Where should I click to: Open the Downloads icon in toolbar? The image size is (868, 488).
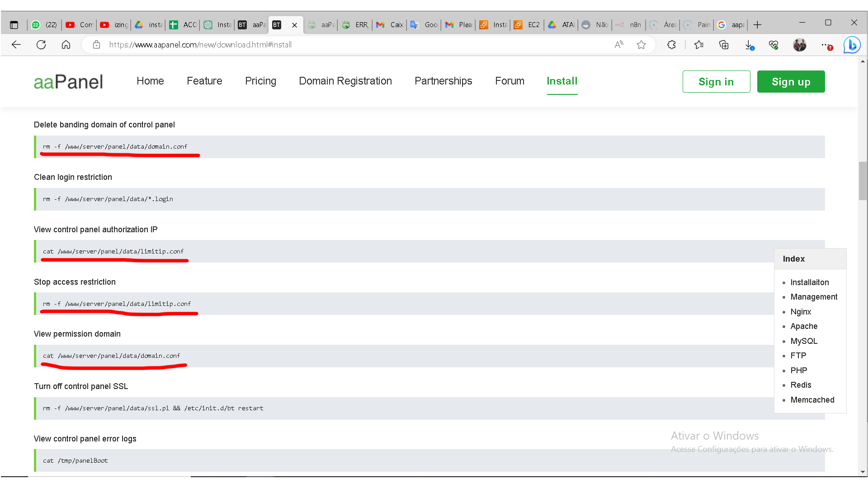(x=749, y=45)
